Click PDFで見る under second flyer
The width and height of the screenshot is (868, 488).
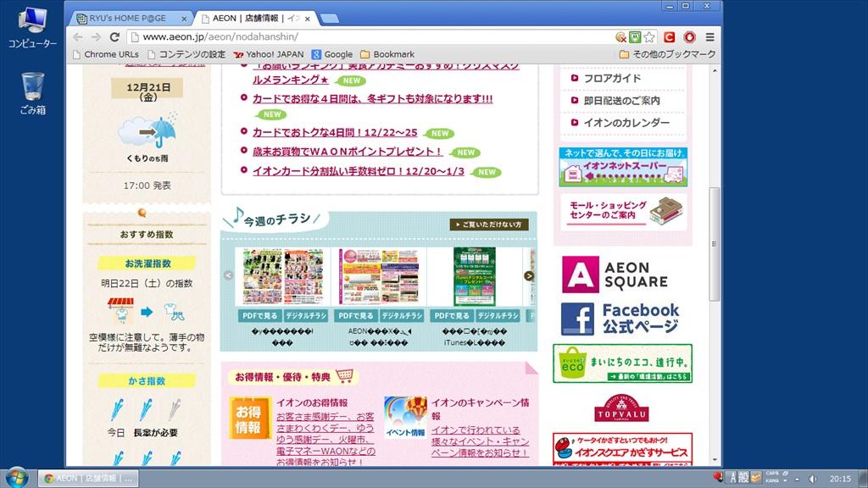pyautogui.click(x=356, y=316)
